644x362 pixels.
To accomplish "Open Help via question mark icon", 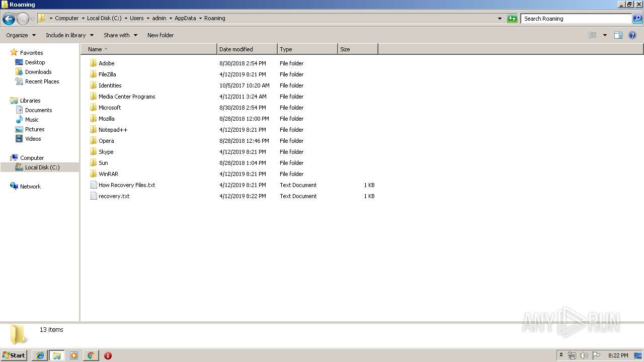I will (632, 35).
